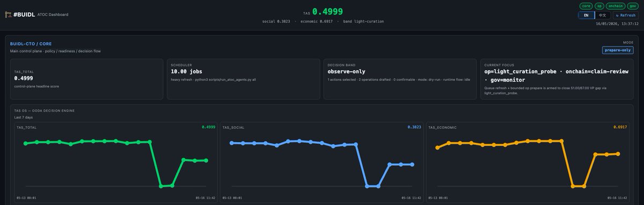Click the first data point on TAS_ECONOMIC chart
The height and width of the screenshot is (205, 644).
pos(437,148)
